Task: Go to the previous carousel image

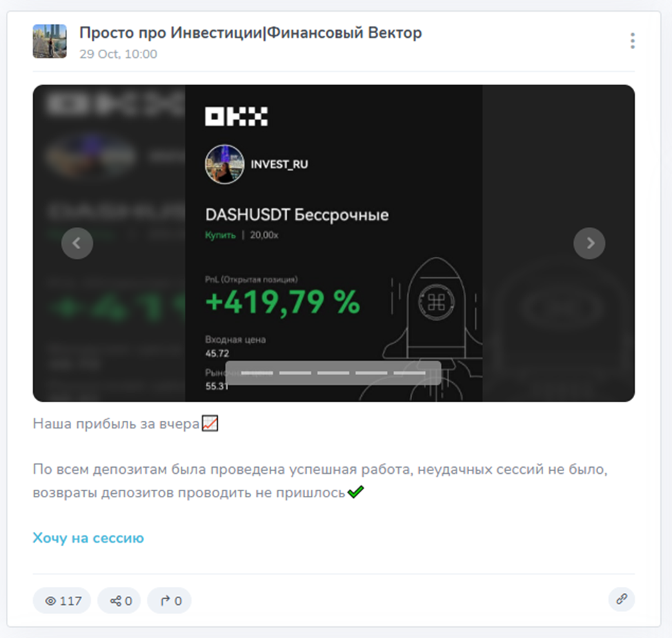Action: tap(77, 243)
